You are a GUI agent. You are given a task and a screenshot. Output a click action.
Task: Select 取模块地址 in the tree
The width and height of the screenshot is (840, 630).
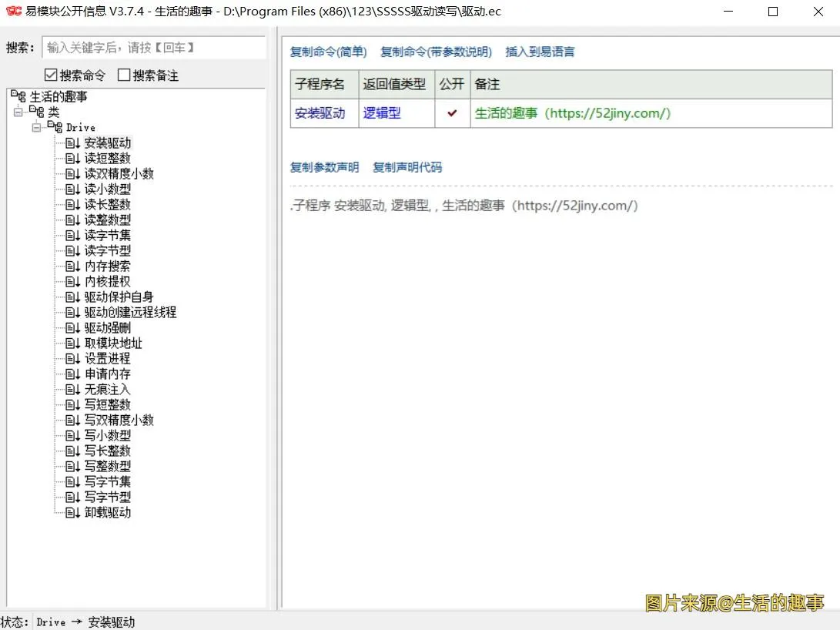coord(113,343)
